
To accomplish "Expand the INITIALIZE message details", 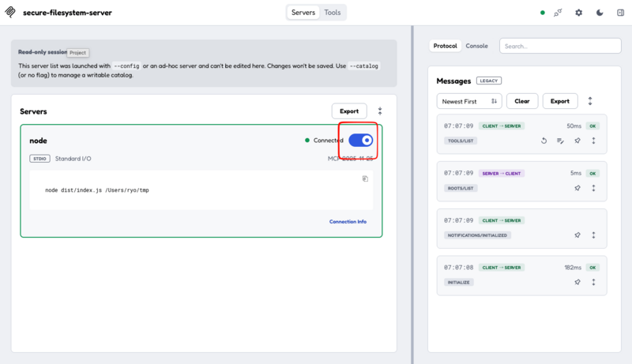I will click(x=593, y=282).
